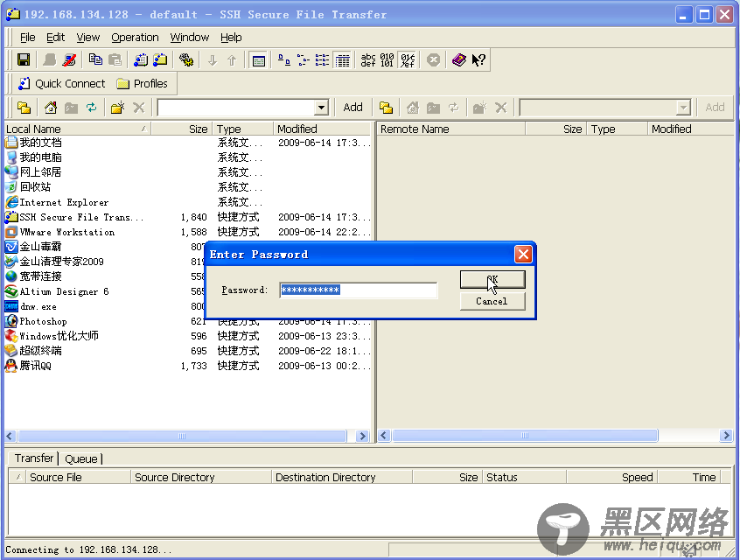Screen dimensions: 740x560
Task: Click the Password input field
Action: pyautogui.click(x=359, y=290)
